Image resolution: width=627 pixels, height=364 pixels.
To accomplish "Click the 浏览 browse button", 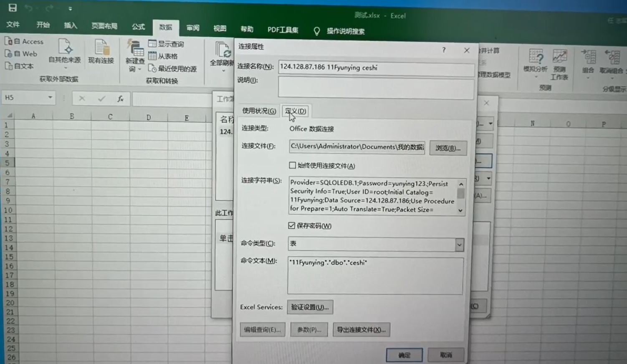I will [x=448, y=148].
